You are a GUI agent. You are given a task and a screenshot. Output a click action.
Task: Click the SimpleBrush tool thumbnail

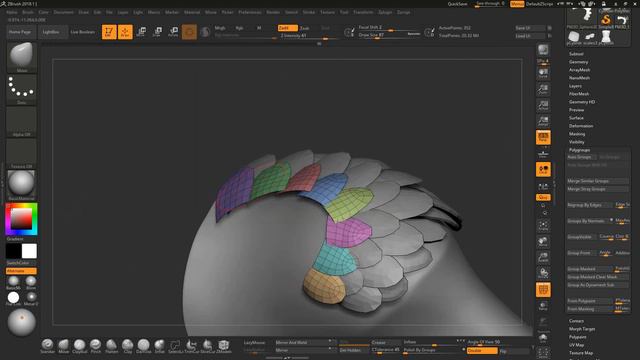click(x=606, y=20)
